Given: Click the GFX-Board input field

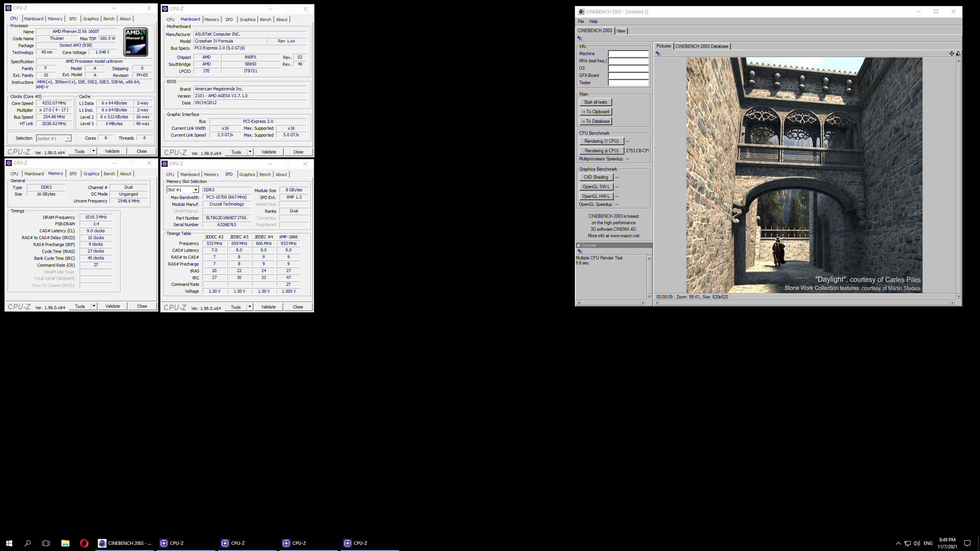Looking at the screenshot, I should click(628, 76).
